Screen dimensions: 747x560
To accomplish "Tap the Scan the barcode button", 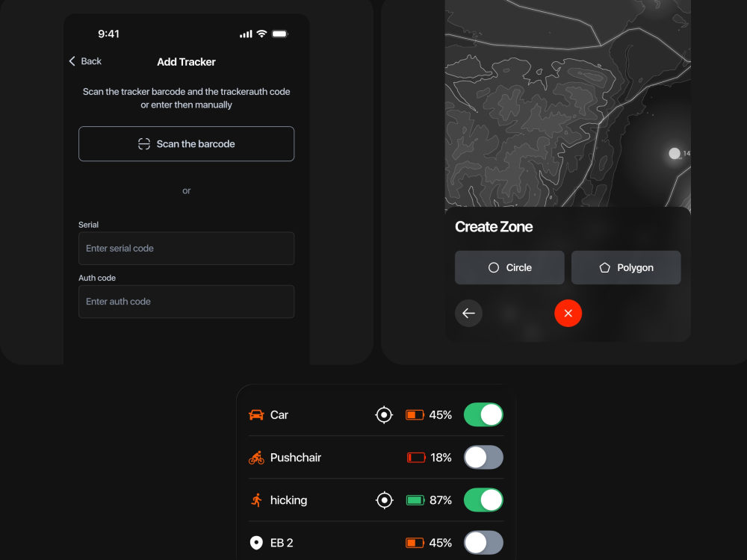I will tap(186, 144).
